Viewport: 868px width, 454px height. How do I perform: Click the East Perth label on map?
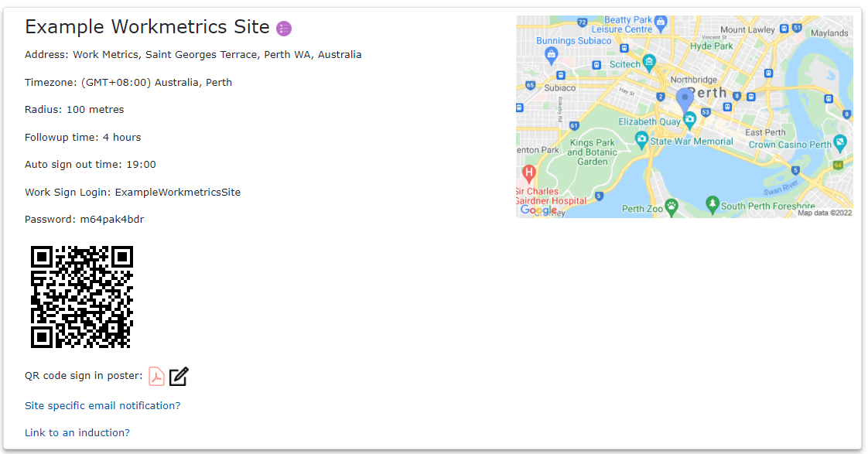pyautogui.click(x=765, y=132)
